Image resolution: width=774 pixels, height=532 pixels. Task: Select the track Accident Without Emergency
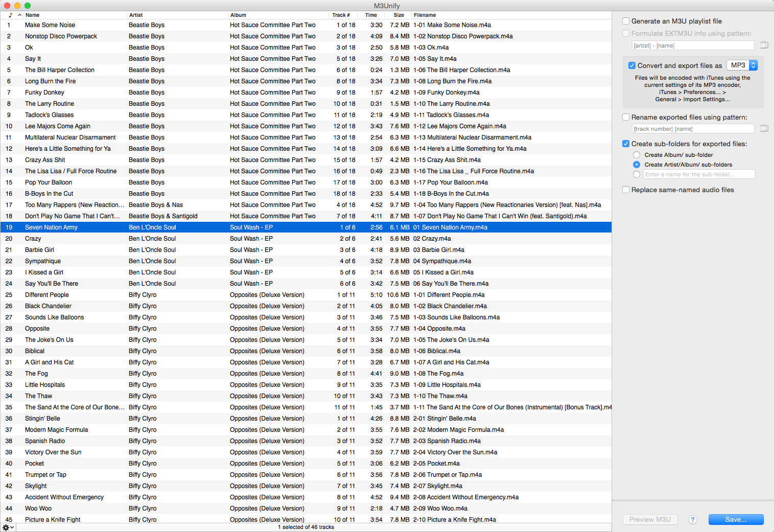306,497
